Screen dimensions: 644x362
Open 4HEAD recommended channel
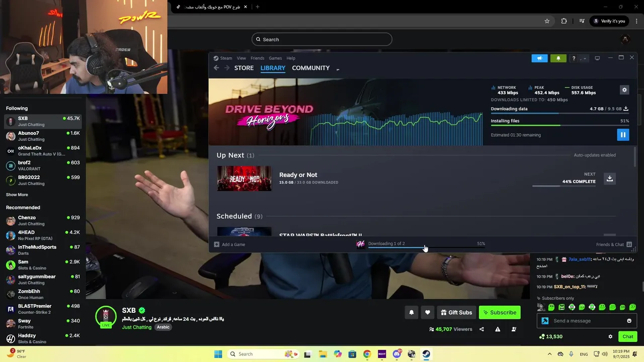coord(43,235)
